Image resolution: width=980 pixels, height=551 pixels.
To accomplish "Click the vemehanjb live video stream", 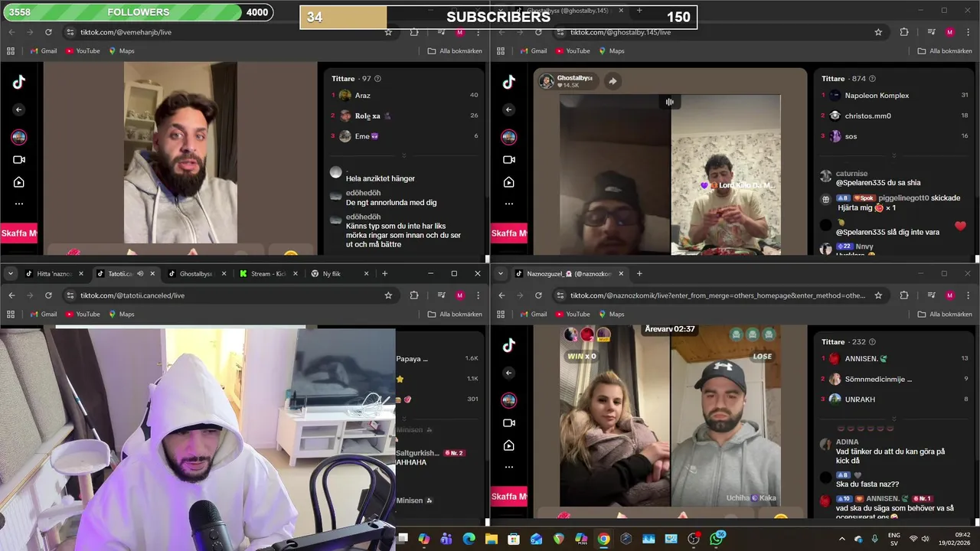I will (181, 153).
